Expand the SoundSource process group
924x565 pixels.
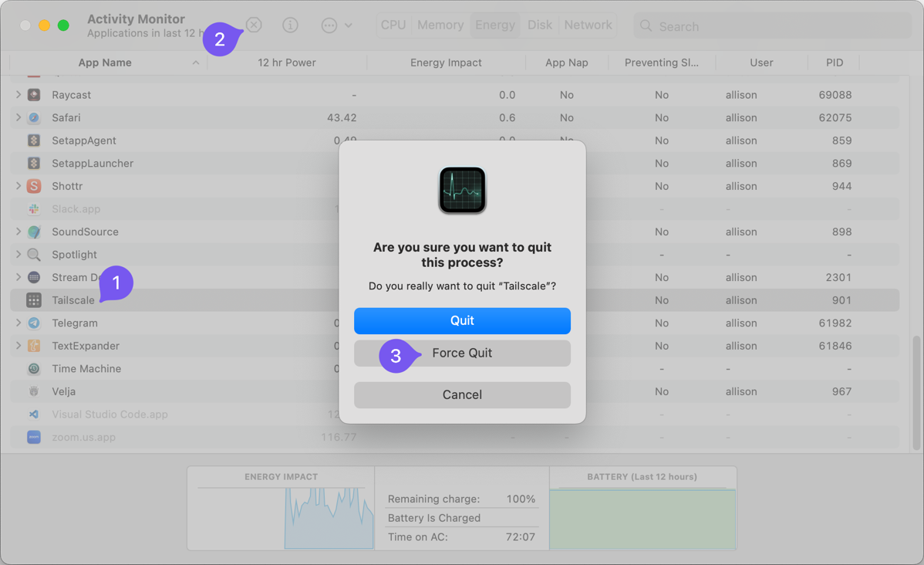pos(19,232)
